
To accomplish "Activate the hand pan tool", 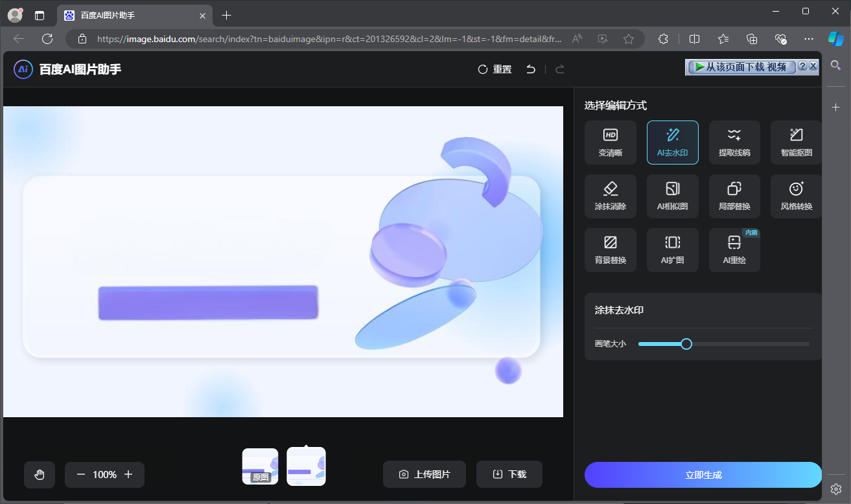I will 40,475.
